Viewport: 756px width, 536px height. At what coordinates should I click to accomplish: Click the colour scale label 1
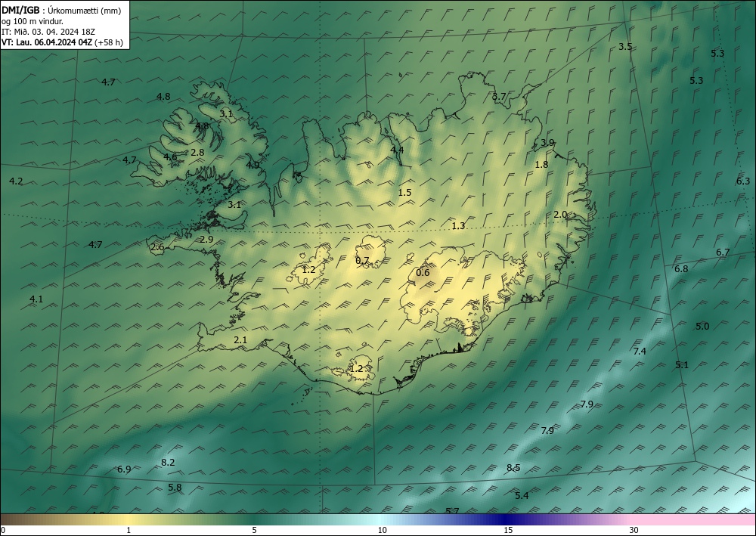point(129,531)
